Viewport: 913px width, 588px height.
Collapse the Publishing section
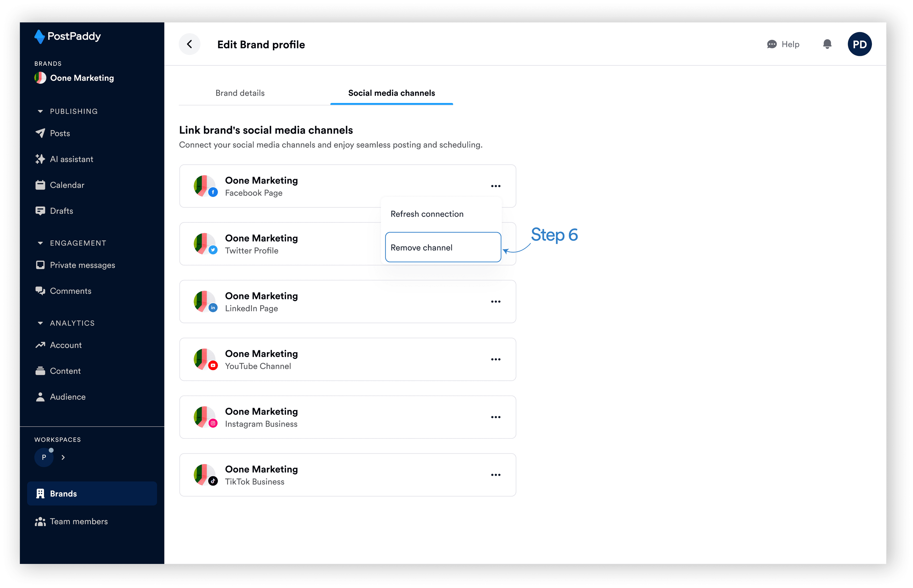[x=40, y=111]
